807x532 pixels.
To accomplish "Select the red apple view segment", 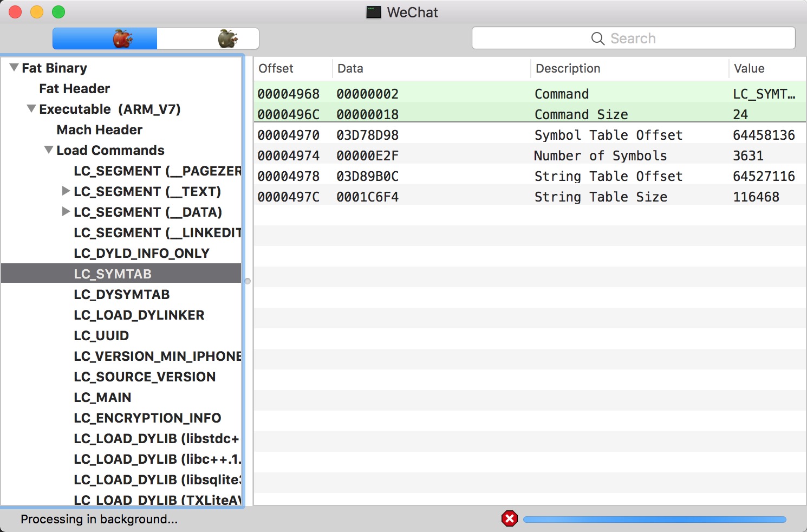I will point(105,38).
